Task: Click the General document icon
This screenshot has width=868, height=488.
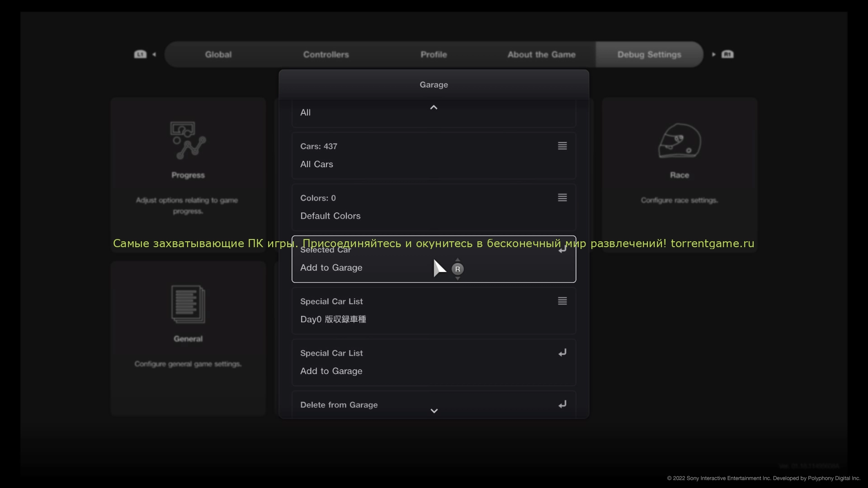Action: point(188,304)
